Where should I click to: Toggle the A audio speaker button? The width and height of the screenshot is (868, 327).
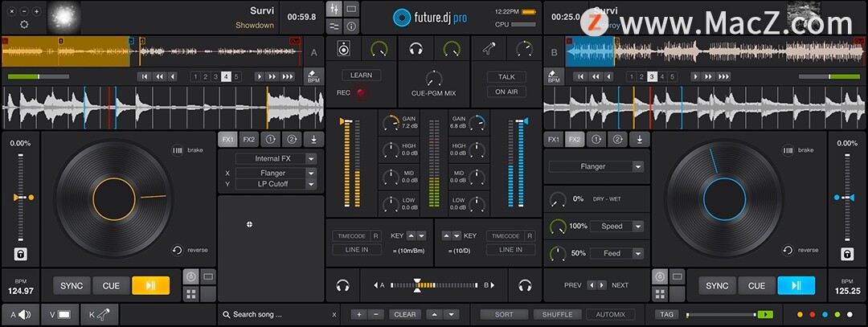coord(21,314)
